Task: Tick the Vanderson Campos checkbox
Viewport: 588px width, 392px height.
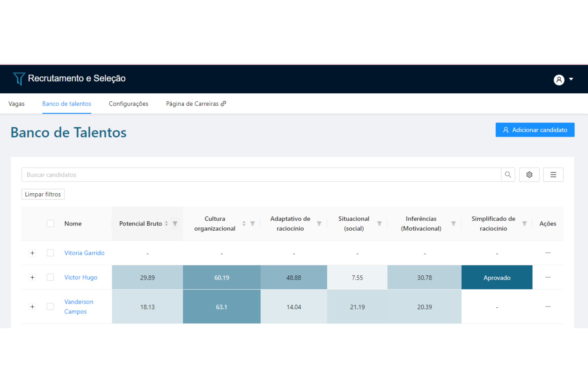Action: tap(50, 307)
